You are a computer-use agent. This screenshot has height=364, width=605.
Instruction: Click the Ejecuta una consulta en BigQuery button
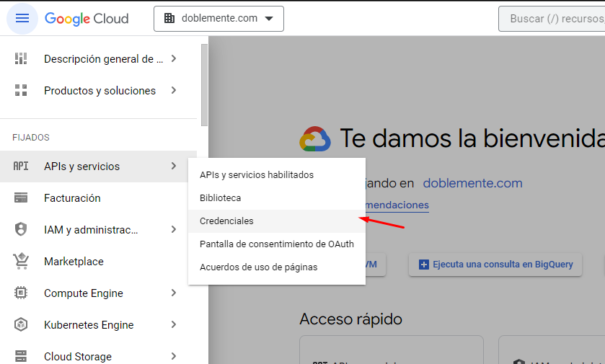coord(495,265)
